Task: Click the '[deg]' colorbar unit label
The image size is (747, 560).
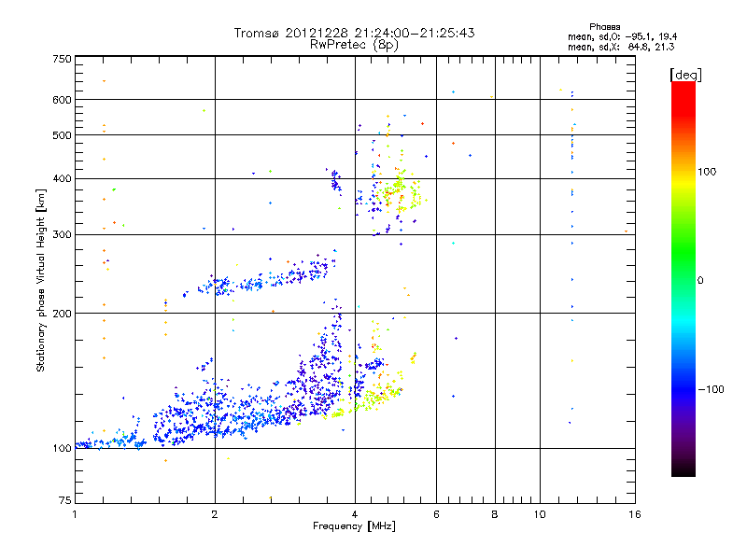Action: pyautogui.click(x=685, y=75)
